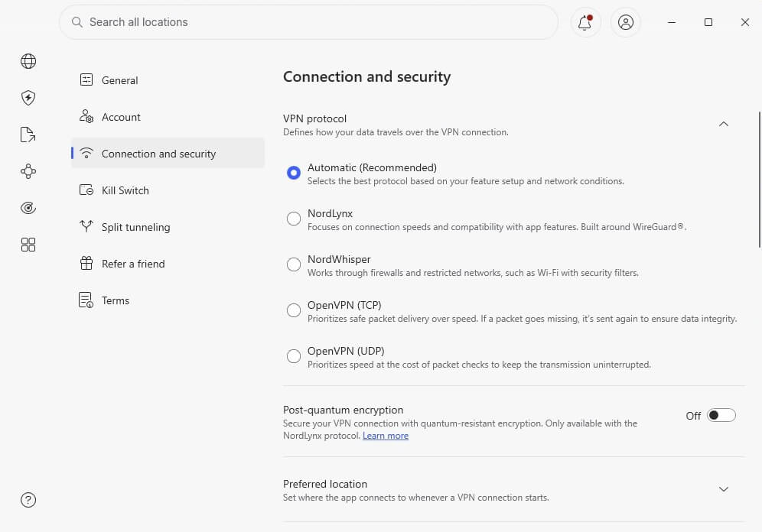Screen dimensions: 762x532
Task: Expand the Preferred location chevron
Action: pos(724,489)
